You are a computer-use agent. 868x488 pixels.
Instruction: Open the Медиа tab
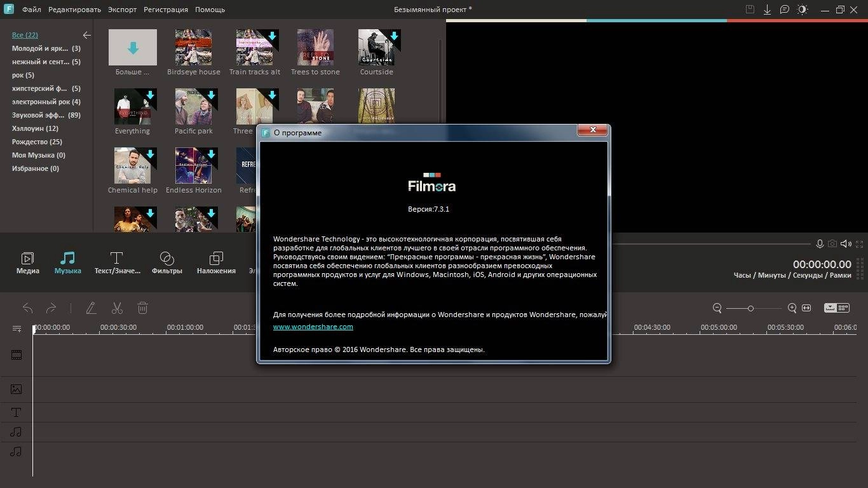[x=27, y=263]
